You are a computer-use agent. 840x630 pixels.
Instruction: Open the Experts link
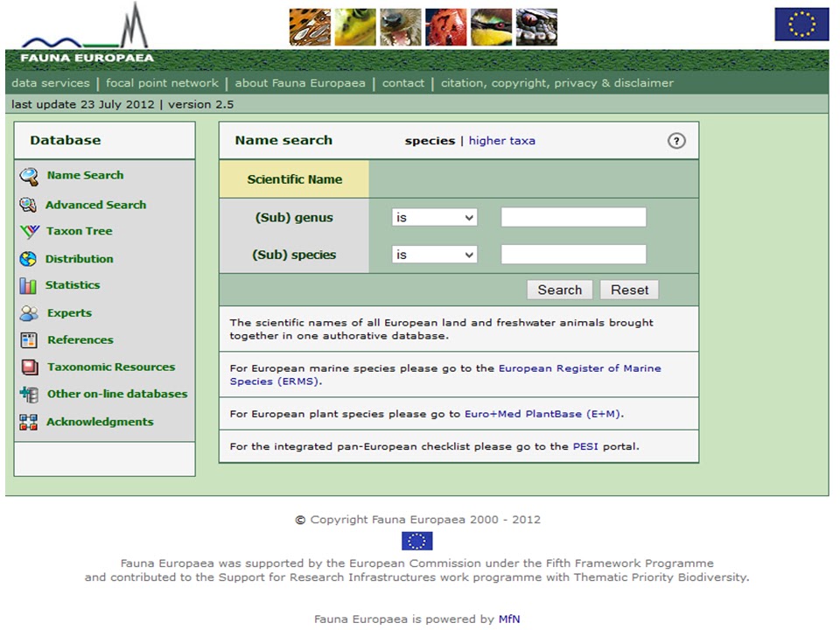click(x=69, y=313)
